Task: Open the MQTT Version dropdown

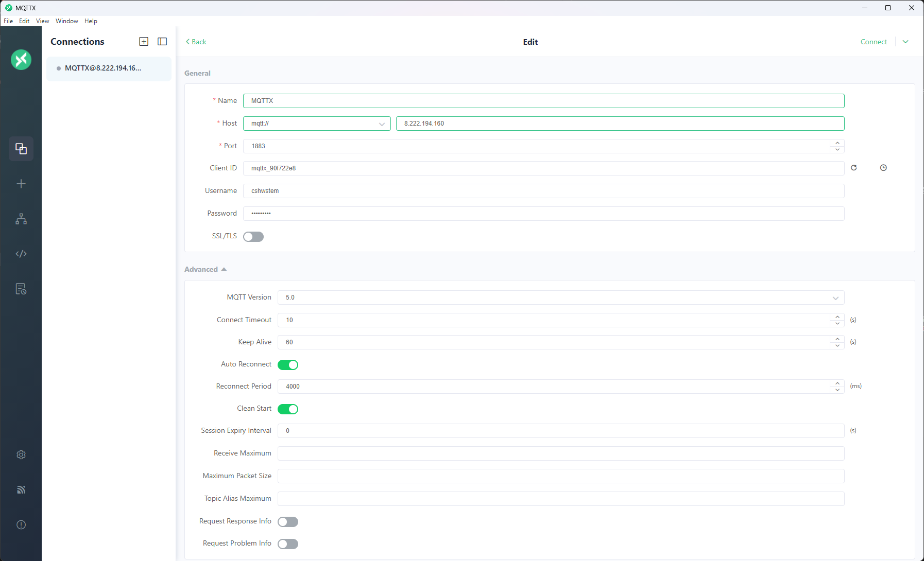Action: click(561, 297)
